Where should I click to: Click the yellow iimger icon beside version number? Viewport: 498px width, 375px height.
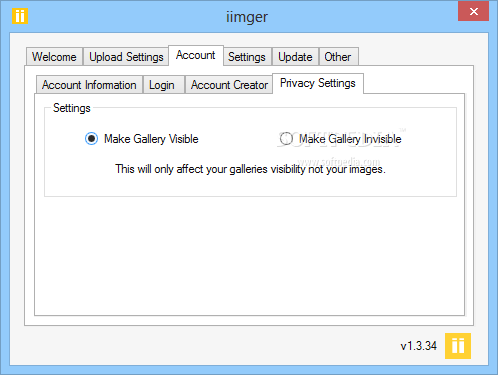click(x=458, y=346)
